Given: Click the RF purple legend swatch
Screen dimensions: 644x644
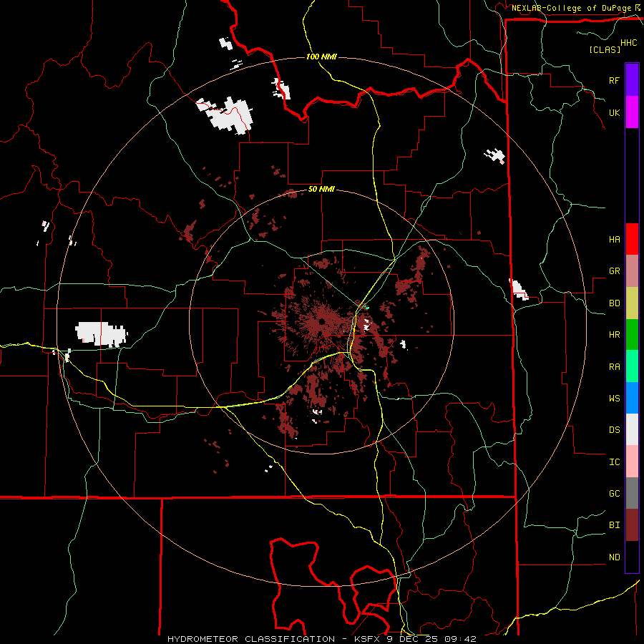Looking at the screenshot, I should pyautogui.click(x=632, y=80).
